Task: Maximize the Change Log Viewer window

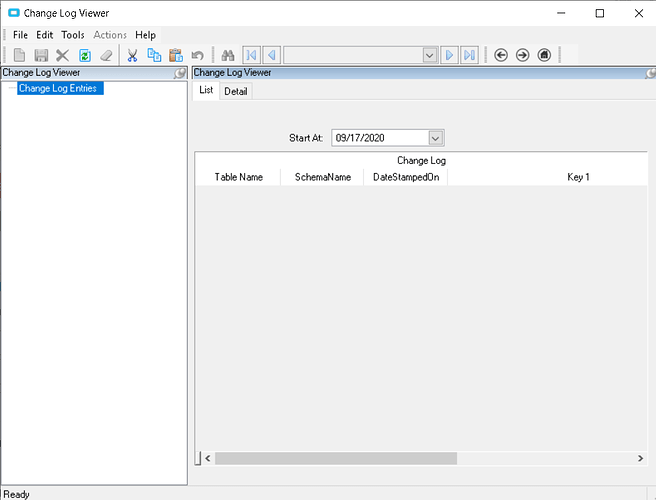Action: click(600, 13)
